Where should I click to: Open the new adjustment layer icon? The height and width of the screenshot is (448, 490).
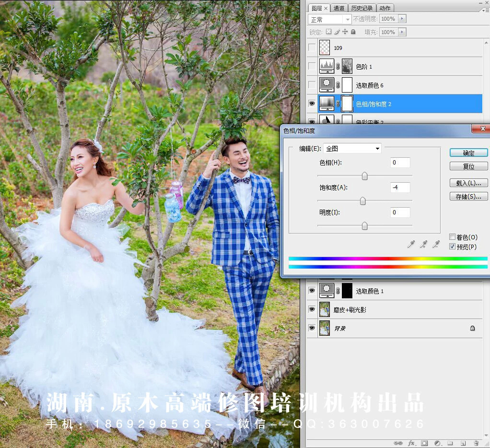point(437,443)
